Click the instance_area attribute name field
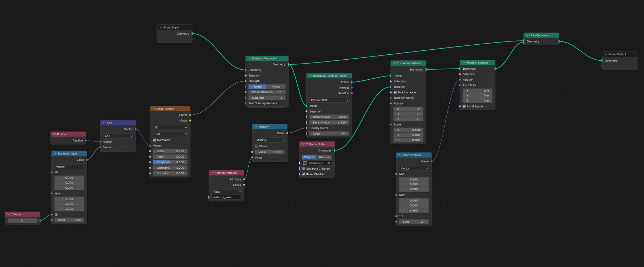This screenshot has height=267, width=644. (x=227, y=197)
